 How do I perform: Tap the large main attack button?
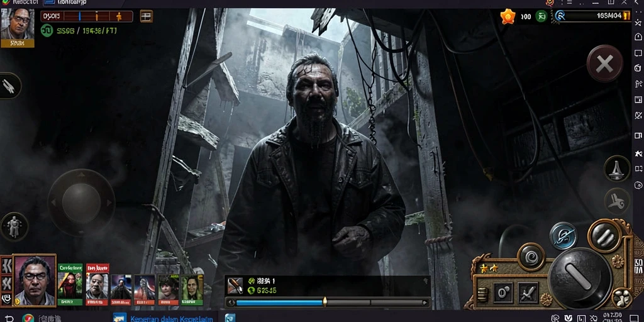pos(580,279)
